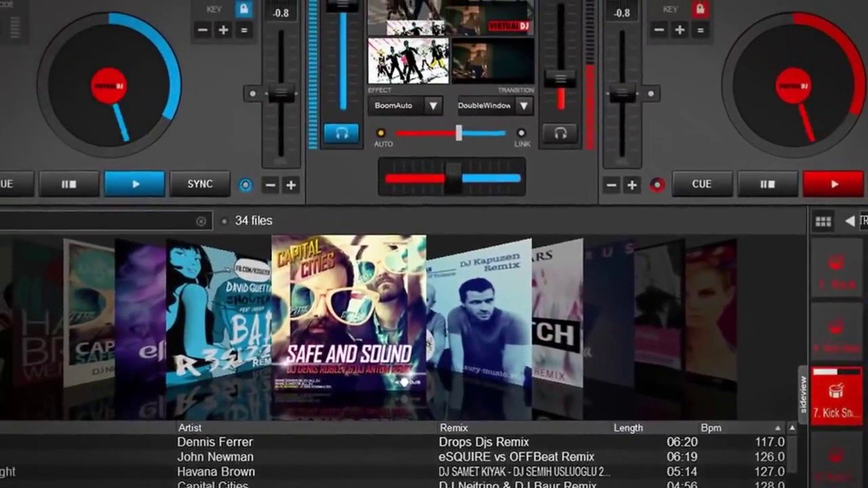
Task: Trigger the 7. Kick Sn... sampler pad
Action: click(x=837, y=396)
